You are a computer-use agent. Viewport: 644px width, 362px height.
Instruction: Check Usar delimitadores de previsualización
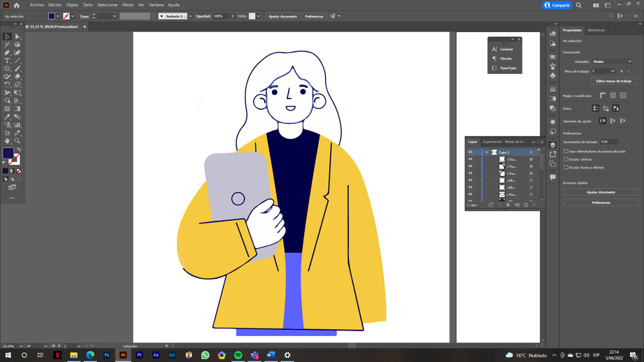coord(566,151)
